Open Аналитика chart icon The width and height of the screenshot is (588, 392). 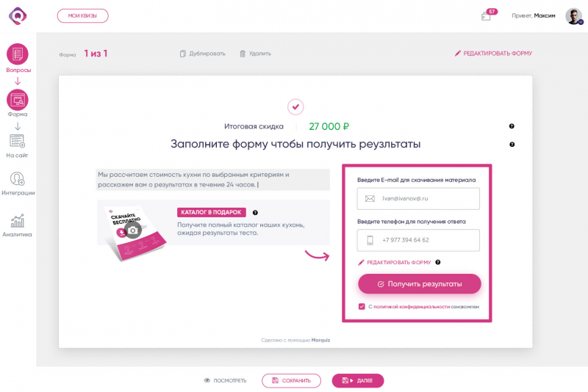pos(17,221)
